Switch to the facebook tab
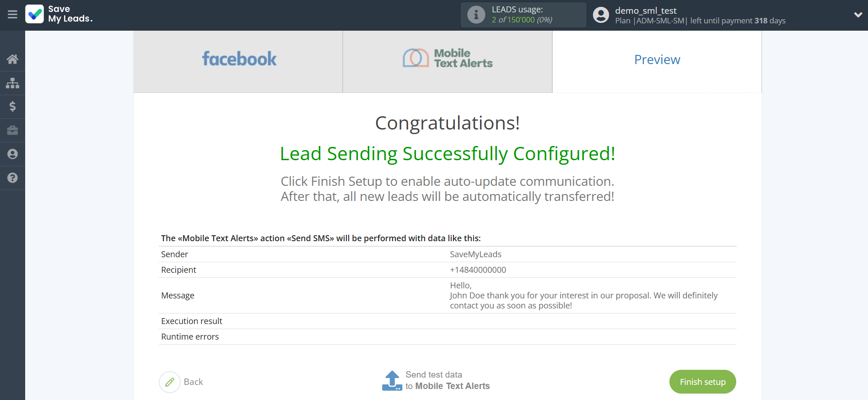This screenshot has height=400, width=868. [238, 59]
